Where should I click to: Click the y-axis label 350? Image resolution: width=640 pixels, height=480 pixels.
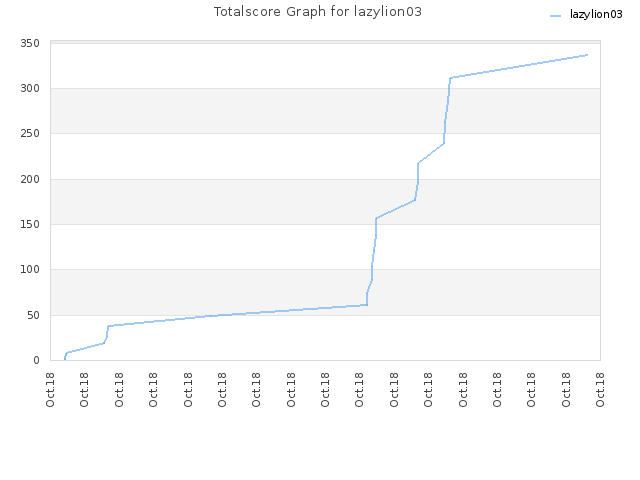(30, 43)
